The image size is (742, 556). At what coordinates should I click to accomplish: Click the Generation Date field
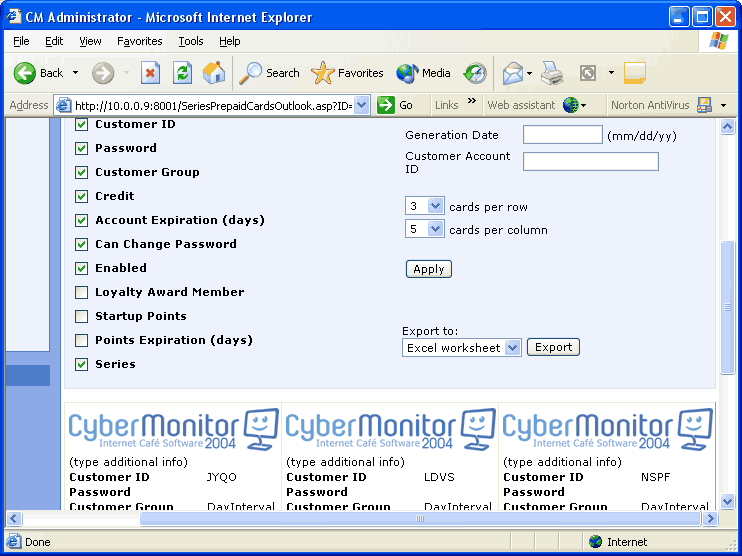562,135
